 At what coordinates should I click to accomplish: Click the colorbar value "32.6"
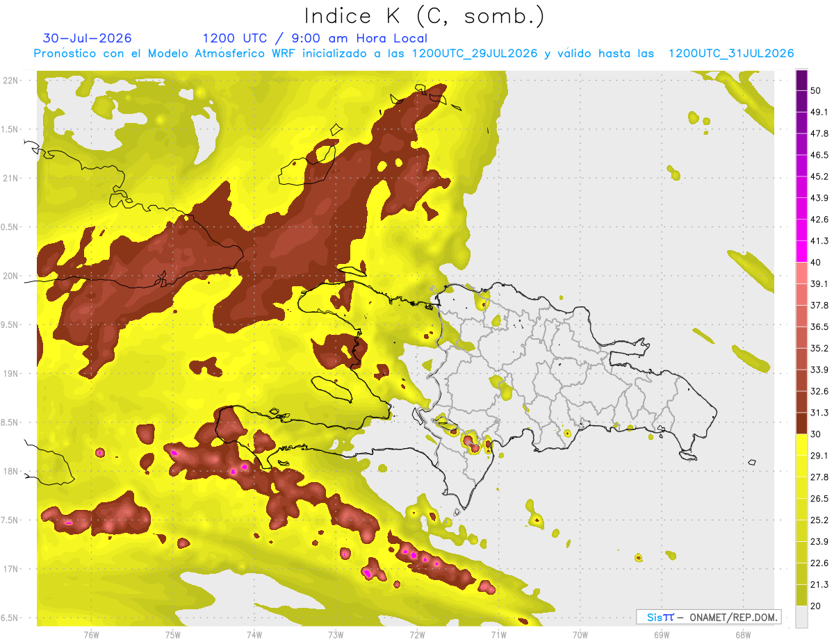click(x=819, y=391)
